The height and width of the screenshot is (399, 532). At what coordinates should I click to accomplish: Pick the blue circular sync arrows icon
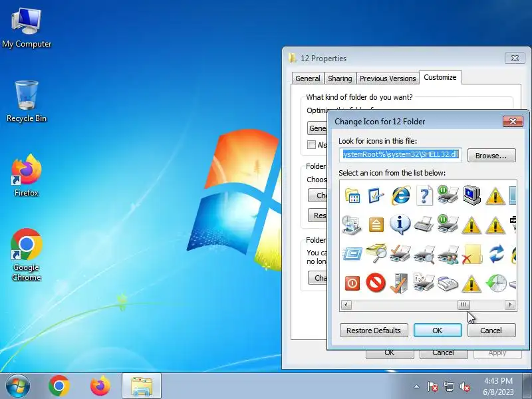(x=496, y=254)
